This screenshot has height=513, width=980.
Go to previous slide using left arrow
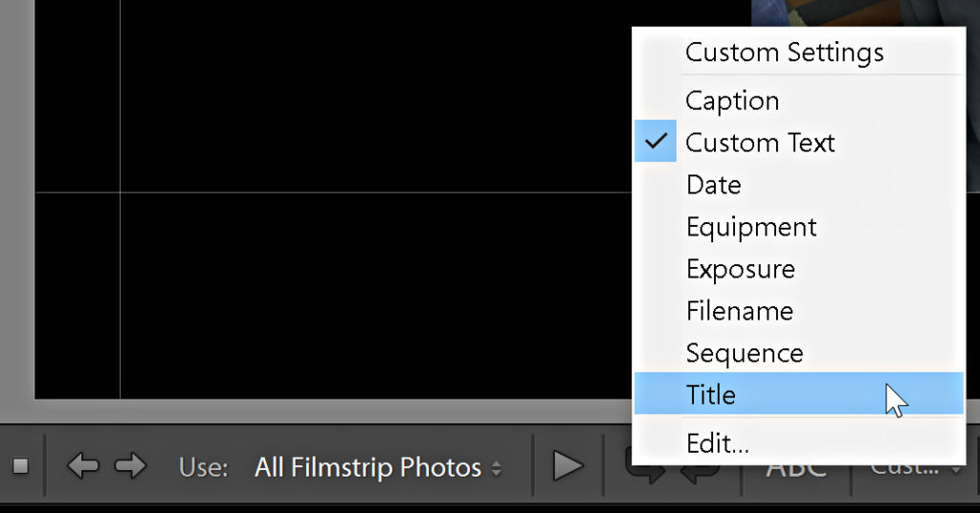(x=82, y=466)
